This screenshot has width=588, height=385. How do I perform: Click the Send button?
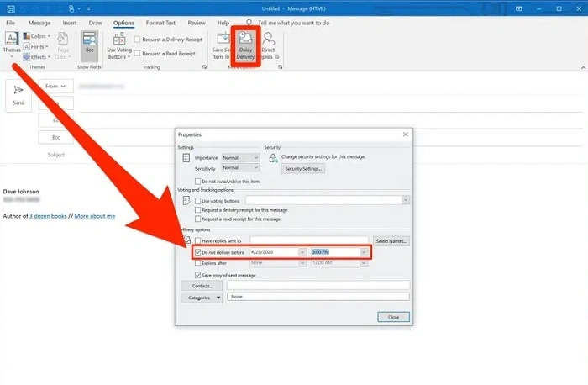tap(18, 96)
